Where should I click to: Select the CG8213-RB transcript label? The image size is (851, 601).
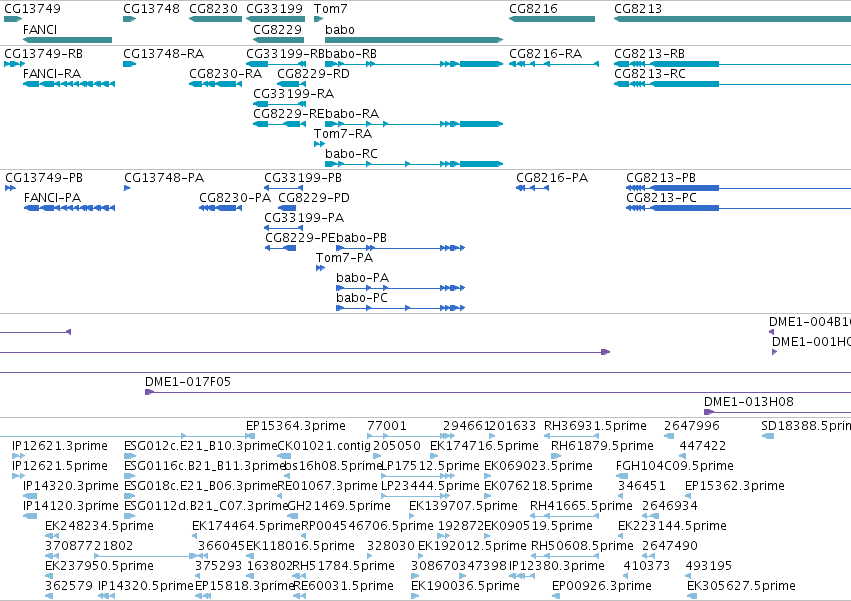(649, 54)
